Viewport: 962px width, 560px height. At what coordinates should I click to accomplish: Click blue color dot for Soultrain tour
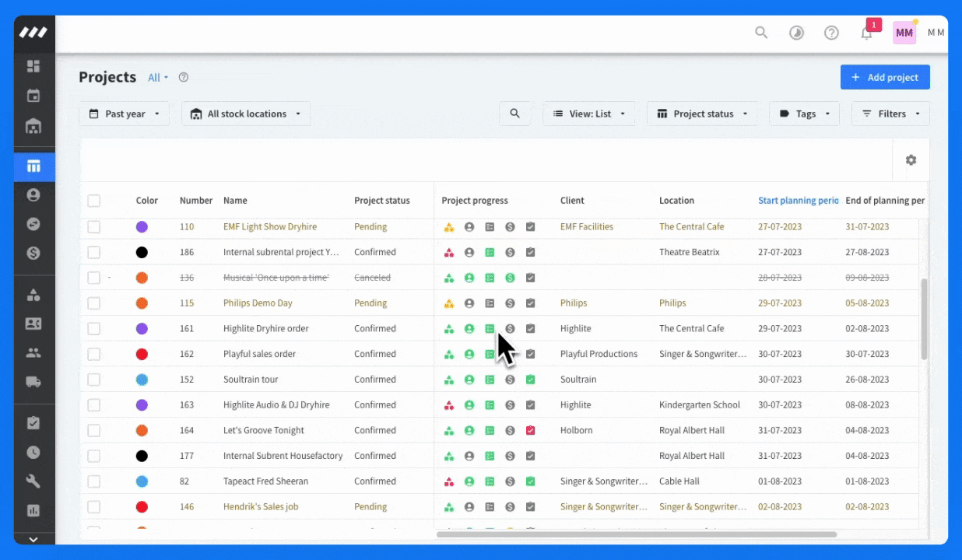[x=142, y=380]
